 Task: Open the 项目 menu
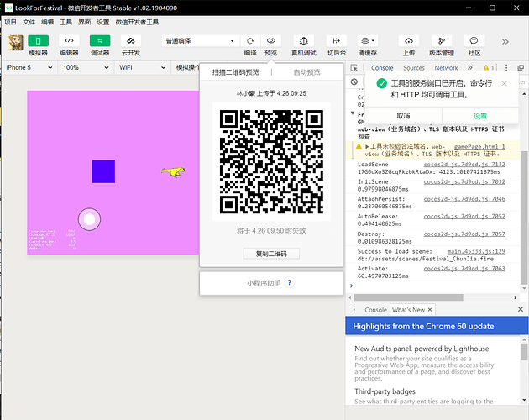[x=10, y=23]
